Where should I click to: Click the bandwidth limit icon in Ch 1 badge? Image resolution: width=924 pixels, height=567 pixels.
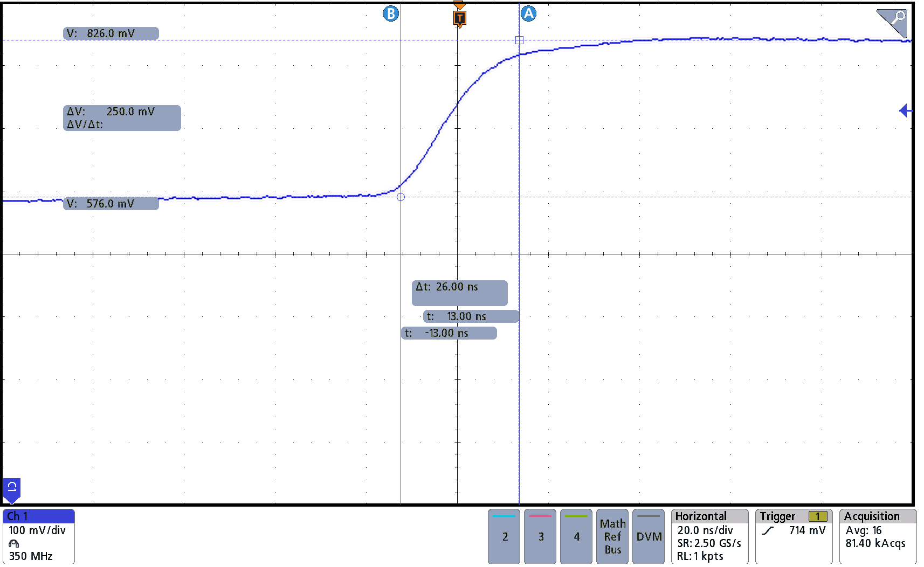[14, 543]
